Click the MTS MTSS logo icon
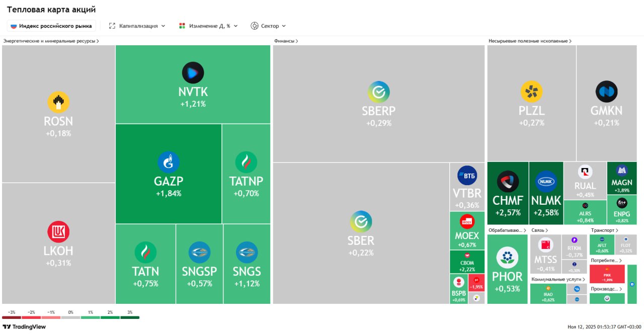644x334 pixels. pos(546,245)
